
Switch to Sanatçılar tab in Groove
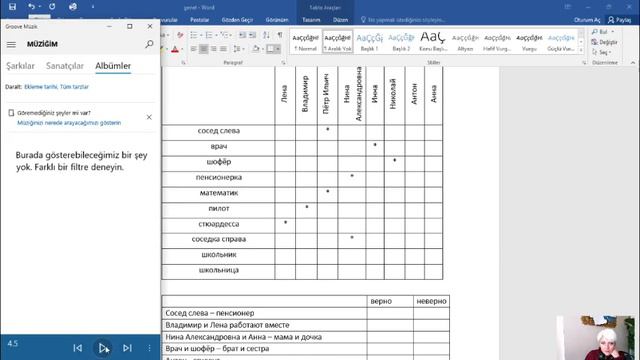coord(64,66)
